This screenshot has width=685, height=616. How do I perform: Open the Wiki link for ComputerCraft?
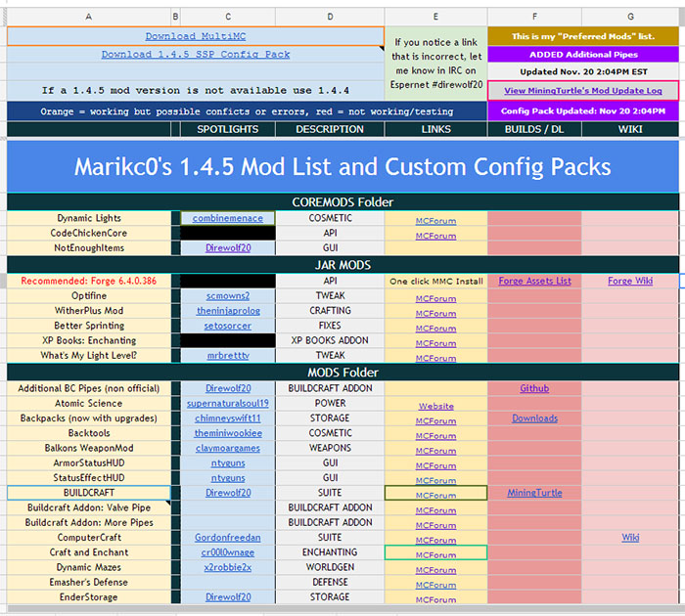coord(630,538)
